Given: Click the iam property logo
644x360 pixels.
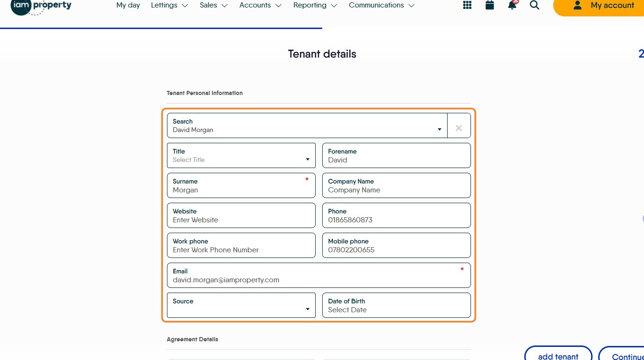Looking at the screenshot, I should pyautogui.click(x=41, y=6).
